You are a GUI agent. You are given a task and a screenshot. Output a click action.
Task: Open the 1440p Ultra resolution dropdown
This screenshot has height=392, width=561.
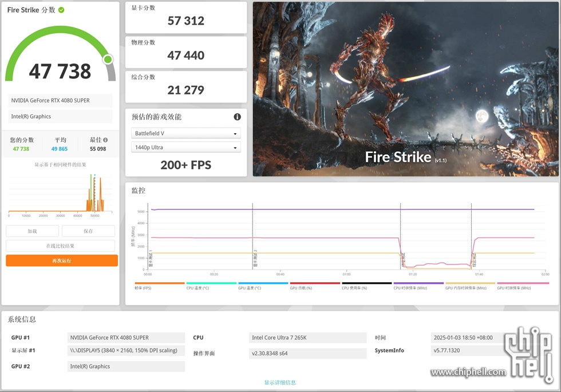pos(186,148)
